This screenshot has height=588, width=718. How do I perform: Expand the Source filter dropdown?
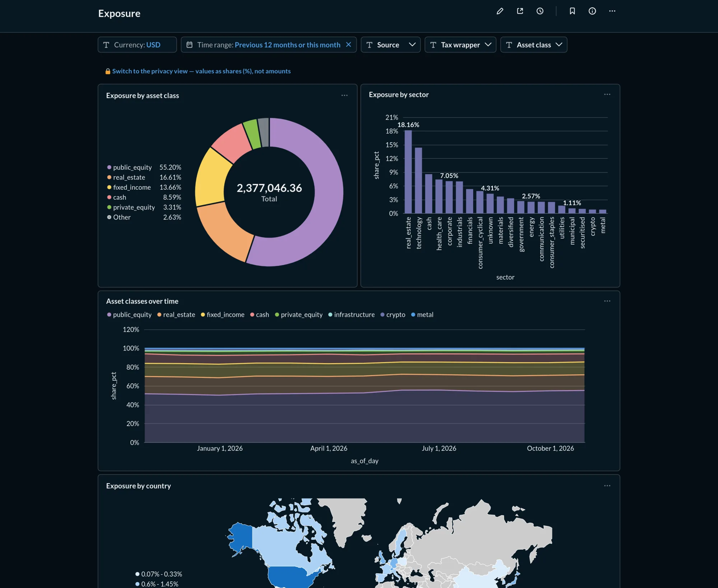pos(391,45)
